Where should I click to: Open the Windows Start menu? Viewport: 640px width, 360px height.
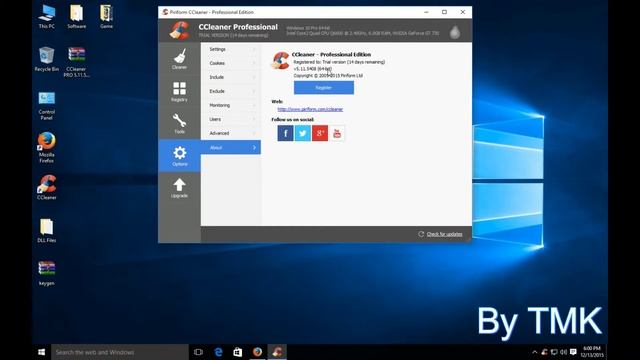click(x=41, y=352)
